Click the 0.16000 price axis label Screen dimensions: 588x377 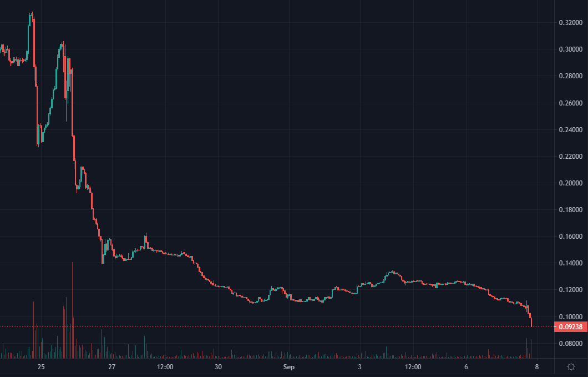[571, 236]
